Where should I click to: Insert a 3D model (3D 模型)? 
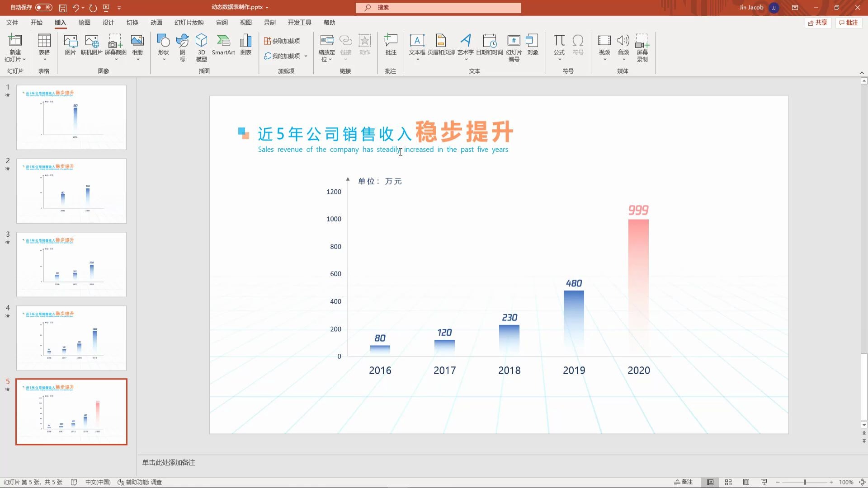[202, 48]
